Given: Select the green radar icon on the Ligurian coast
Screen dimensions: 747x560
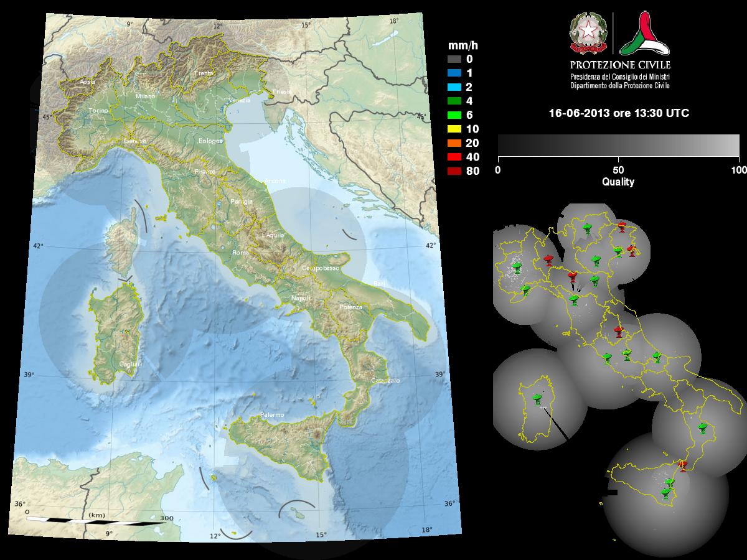Looking at the screenshot, I should 526,289.
